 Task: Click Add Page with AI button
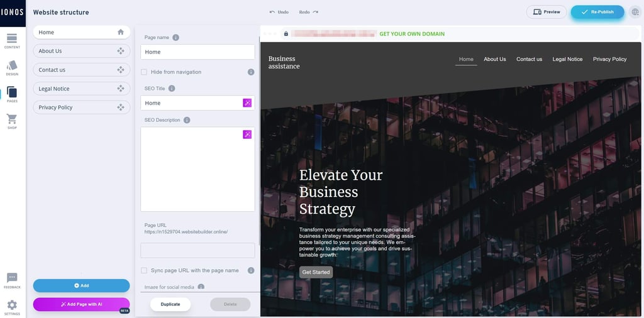coord(81,304)
